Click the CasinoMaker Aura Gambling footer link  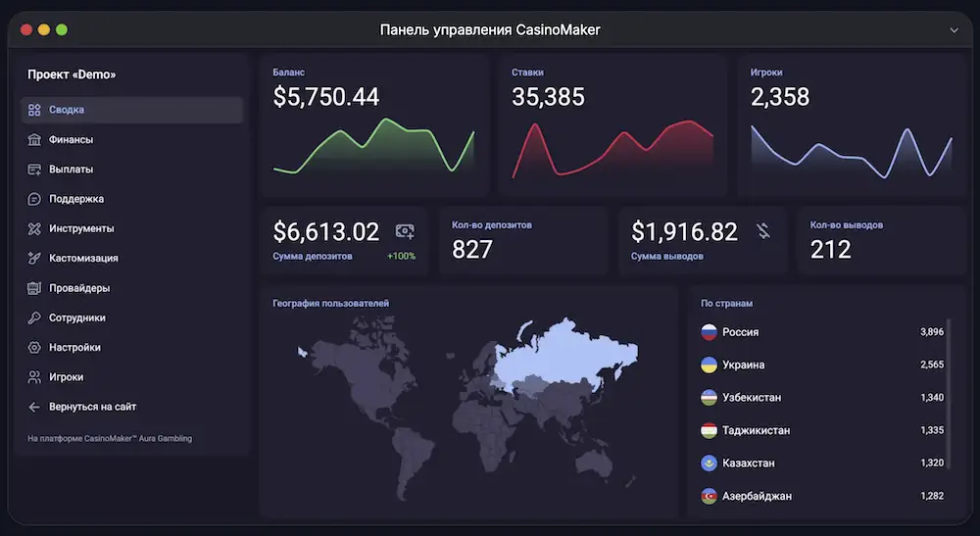coord(110,439)
